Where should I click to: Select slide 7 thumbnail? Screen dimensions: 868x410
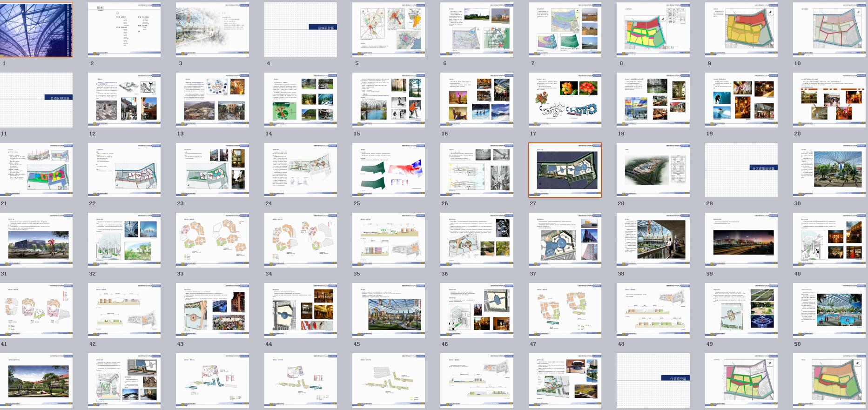565,30
